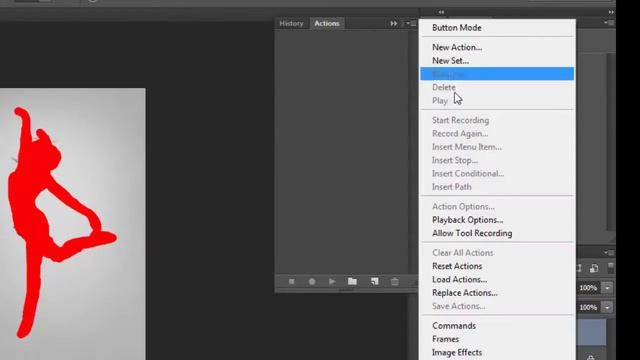Open upper 100% dropdown arrow

click(x=607, y=288)
